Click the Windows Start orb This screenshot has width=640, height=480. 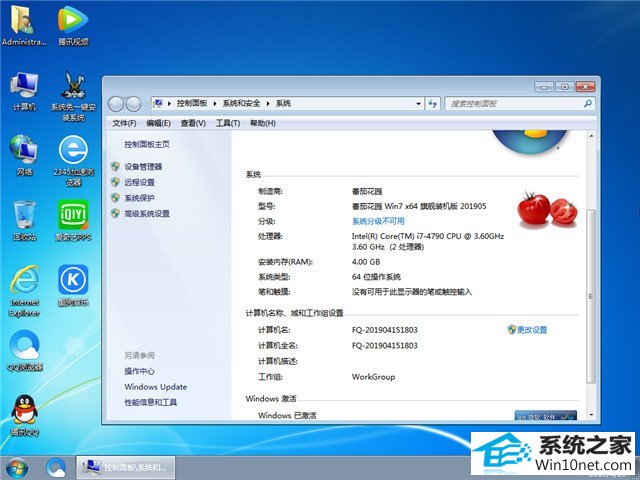click(17, 466)
